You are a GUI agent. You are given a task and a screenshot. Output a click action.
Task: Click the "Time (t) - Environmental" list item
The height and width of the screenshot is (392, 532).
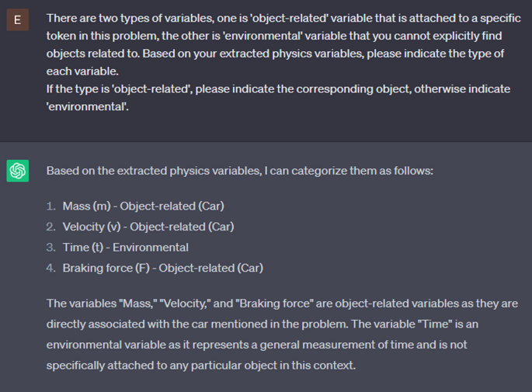pos(125,248)
